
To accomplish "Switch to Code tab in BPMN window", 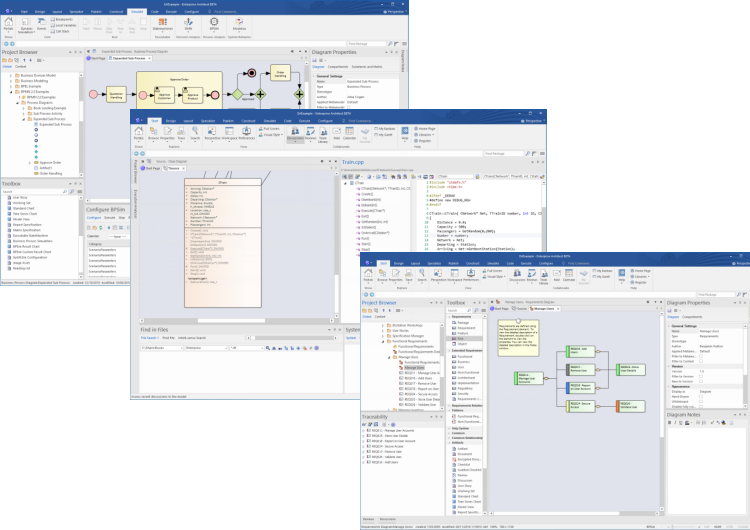I will pyautogui.click(x=154, y=11).
